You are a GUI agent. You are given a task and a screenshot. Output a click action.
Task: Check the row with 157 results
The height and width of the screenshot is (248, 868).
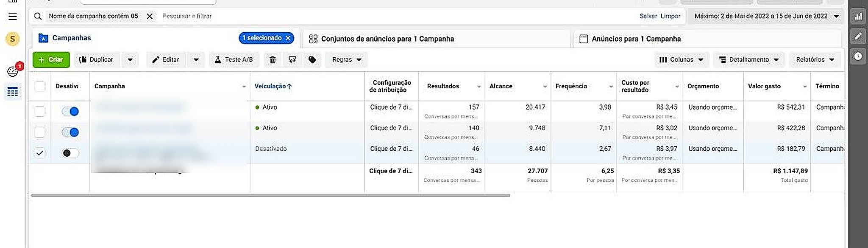(x=40, y=111)
